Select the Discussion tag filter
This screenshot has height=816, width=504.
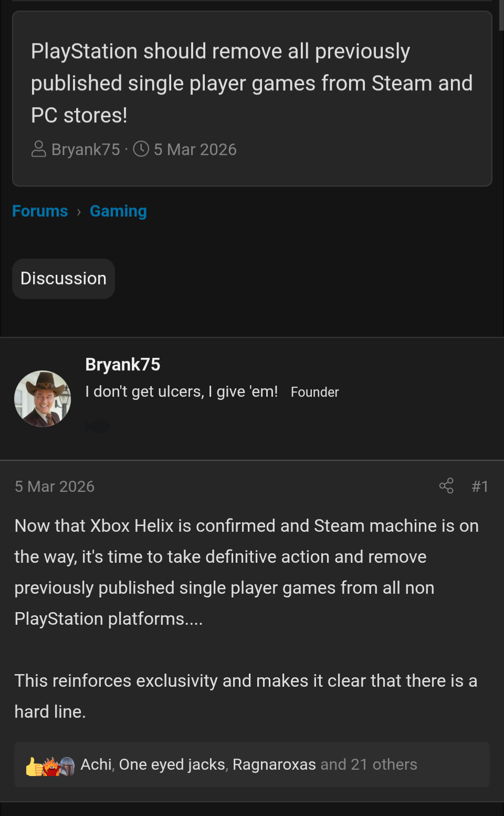pyautogui.click(x=63, y=278)
